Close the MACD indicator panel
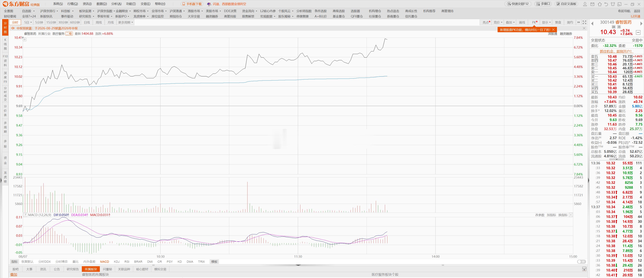The image size is (644, 278). click(571, 215)
